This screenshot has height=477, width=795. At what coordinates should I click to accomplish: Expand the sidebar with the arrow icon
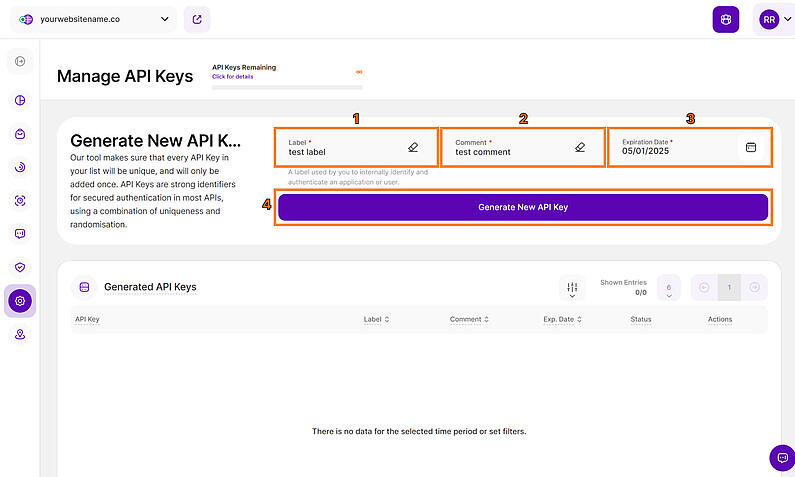(20, 61)
